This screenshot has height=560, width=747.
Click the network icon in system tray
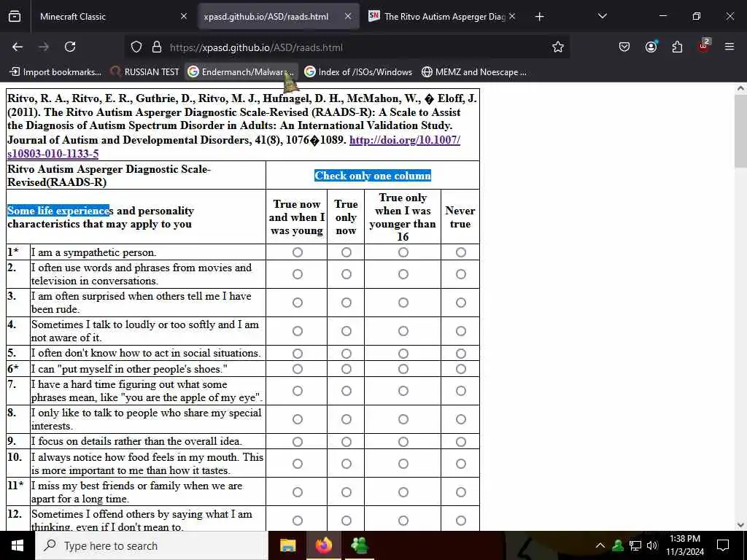[635, 545]
